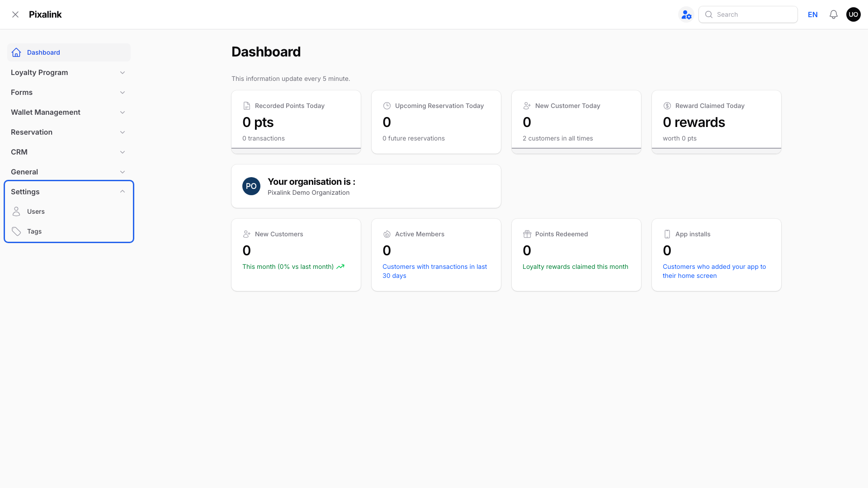This screenshot has width=868, height=488.
Task: Click 'Loyalty rewards claimed this month' text
Action: [x=576, y=267]
